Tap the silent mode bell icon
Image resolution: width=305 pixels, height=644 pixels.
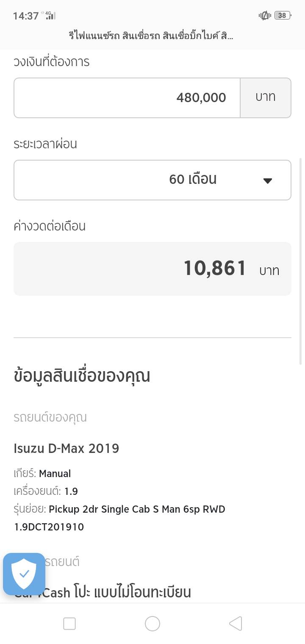tap(265, 16)
